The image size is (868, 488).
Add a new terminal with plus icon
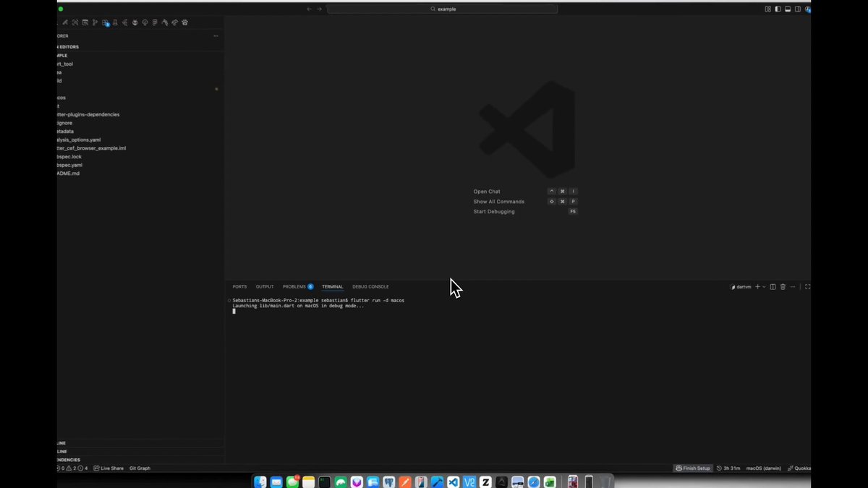click(757, 287)
